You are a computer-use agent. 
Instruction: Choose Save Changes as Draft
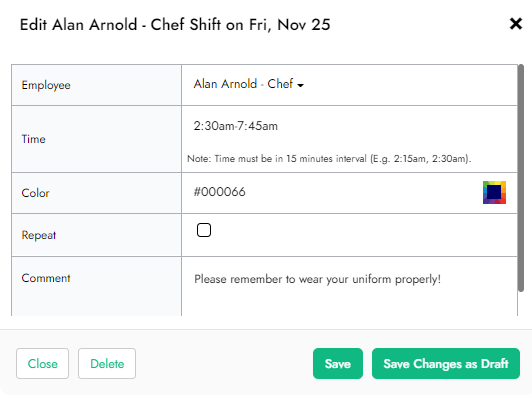pos(446,363)
